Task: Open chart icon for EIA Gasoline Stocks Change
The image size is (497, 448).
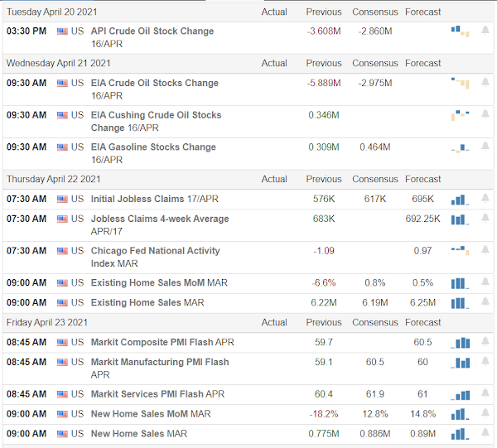Action: 461,148
